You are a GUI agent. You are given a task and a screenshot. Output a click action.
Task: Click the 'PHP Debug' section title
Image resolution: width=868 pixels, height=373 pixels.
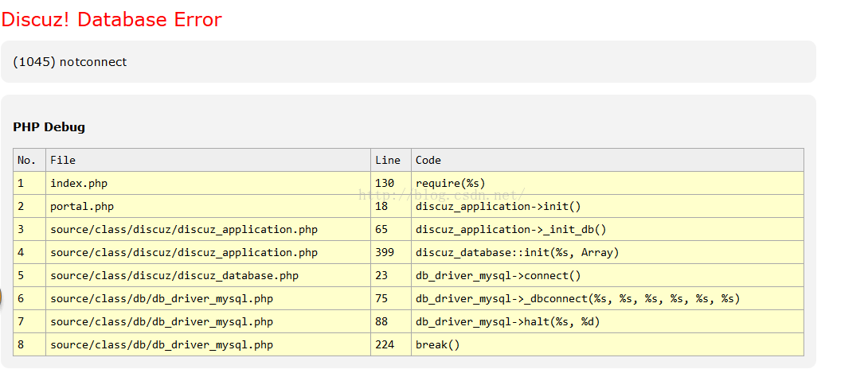click(x=49, y=127)
